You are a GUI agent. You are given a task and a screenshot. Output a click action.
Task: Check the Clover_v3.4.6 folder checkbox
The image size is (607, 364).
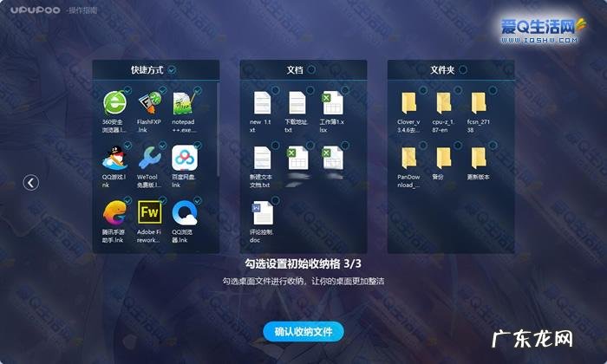tap(423, 90)
